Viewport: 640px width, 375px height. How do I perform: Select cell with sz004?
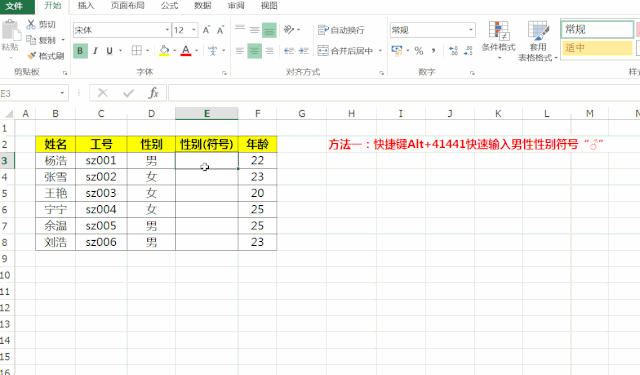[x=101, y=209]
